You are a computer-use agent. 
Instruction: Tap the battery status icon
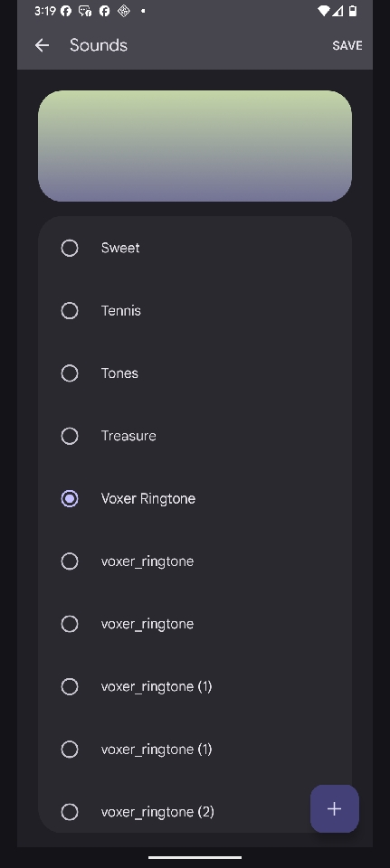pyautogui.click(x=352, y=11)
